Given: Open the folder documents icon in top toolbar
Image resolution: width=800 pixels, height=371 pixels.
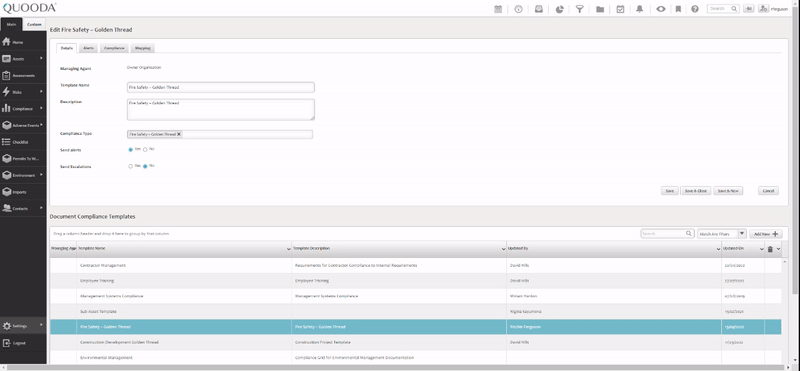Looking at the screenshot, I should [x=600, y=9].
